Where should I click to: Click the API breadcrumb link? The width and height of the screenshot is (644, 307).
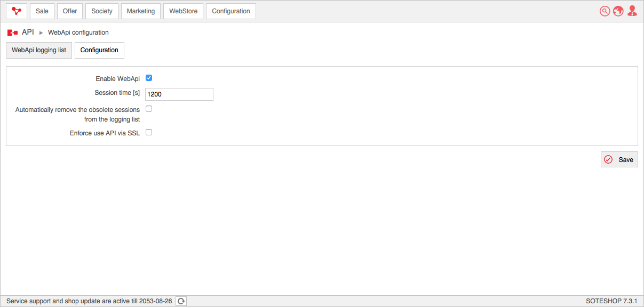28,33
